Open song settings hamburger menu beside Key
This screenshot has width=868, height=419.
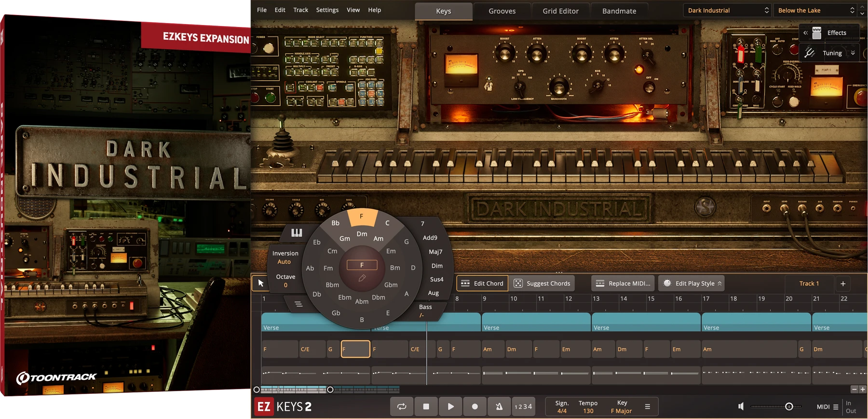click(648, 406)
